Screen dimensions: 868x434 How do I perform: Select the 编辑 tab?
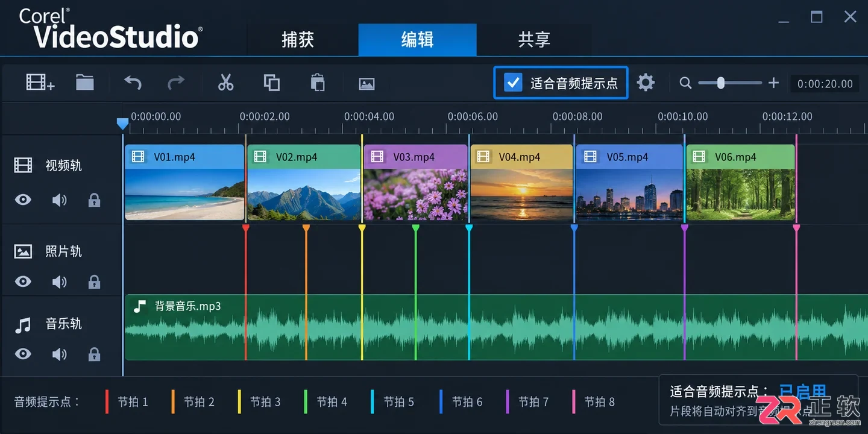click(417, 40)
